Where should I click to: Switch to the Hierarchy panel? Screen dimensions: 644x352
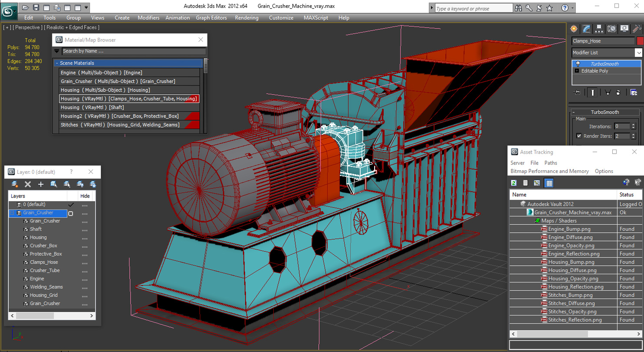[x=599, y=29]
